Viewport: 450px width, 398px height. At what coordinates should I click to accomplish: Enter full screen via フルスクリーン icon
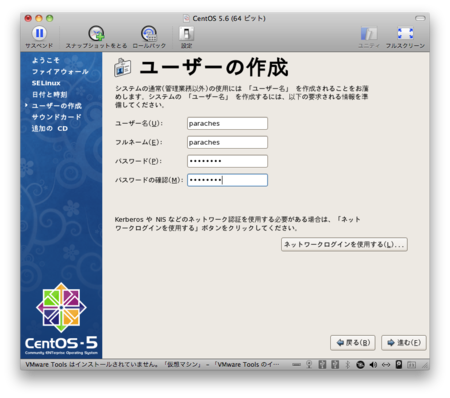(x=405, y=34)
